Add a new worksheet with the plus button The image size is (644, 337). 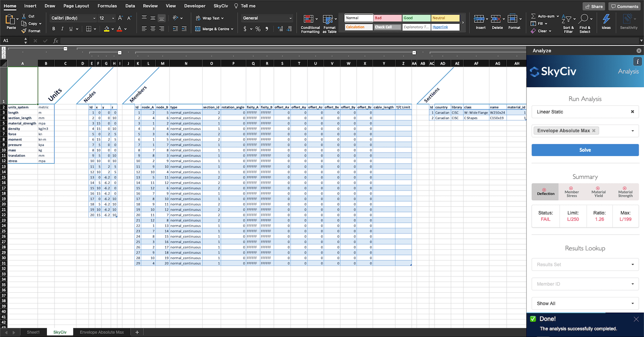pyautogui.click(x=137, y=332)
